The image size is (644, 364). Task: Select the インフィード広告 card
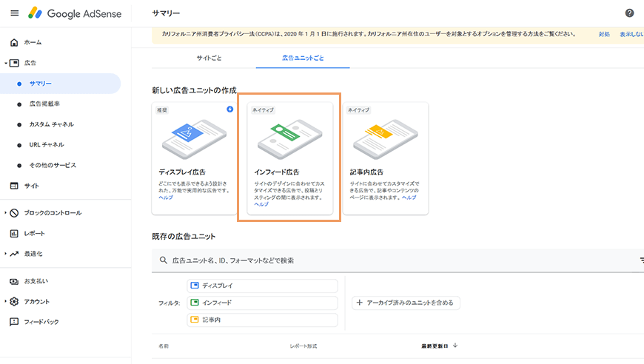289,157
